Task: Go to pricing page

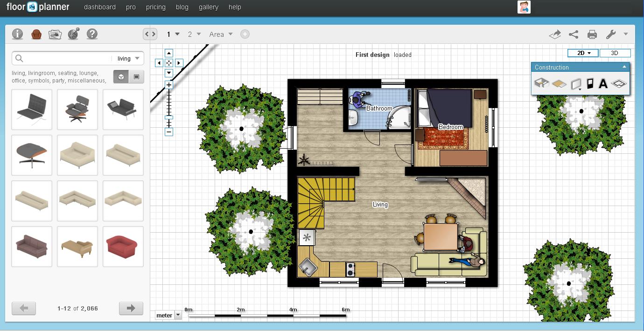Action: tap(155, 7)
